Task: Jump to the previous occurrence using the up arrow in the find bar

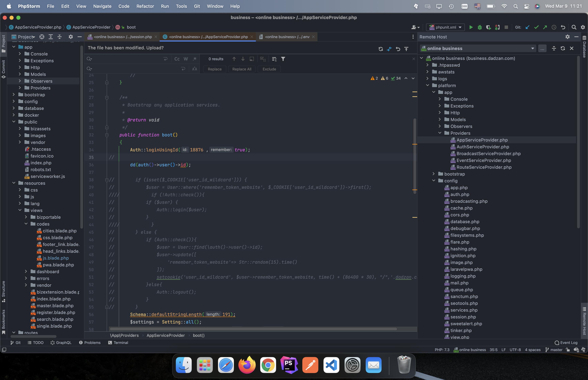Action: [234, 59]
